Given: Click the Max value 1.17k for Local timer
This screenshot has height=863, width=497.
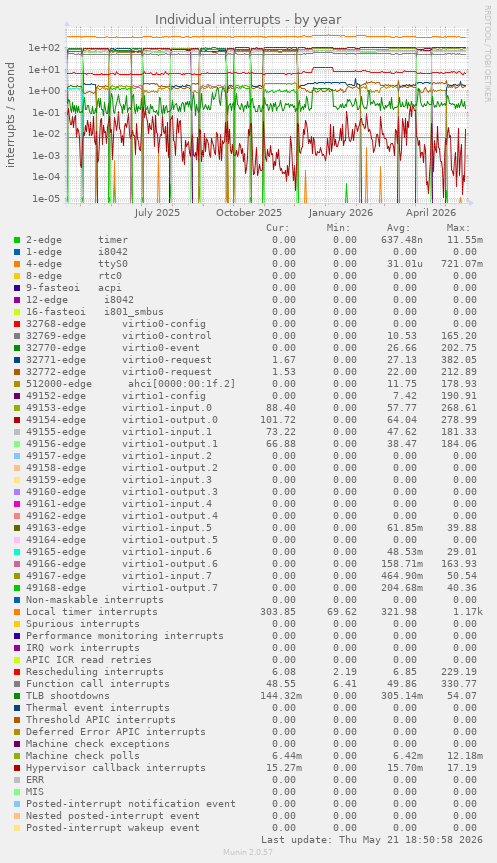Looking at the screenshot, I should click(468, 612).
